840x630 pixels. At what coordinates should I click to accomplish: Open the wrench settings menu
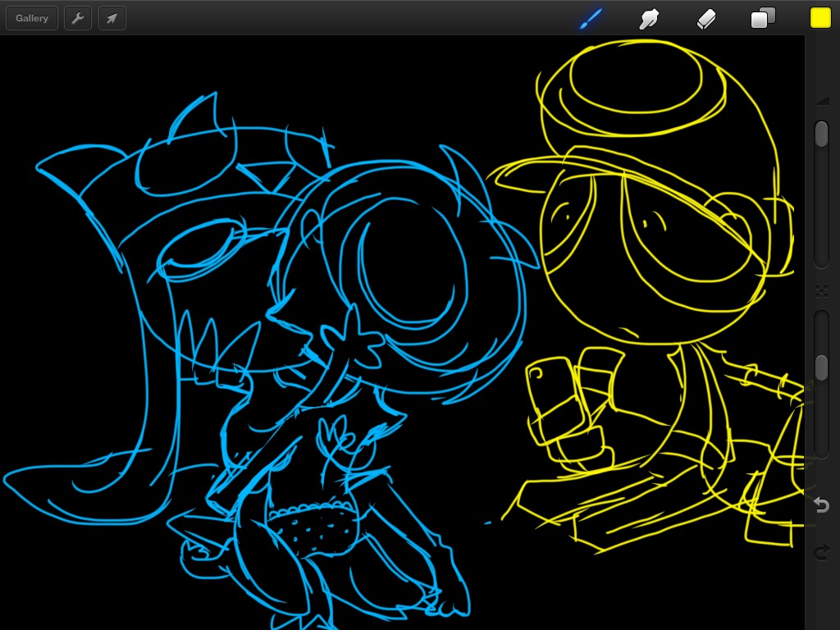point(78,18)
